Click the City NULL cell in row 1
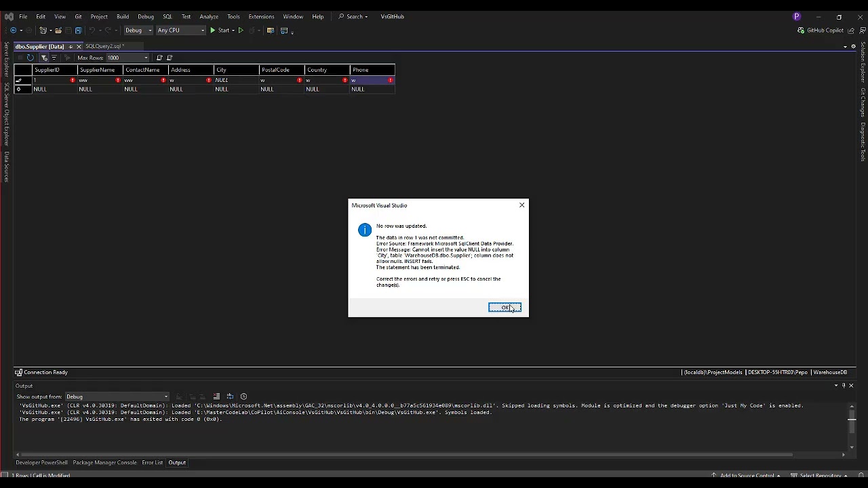Image resolution: width=868 pixels, height=488 pixels. point(237,80)
